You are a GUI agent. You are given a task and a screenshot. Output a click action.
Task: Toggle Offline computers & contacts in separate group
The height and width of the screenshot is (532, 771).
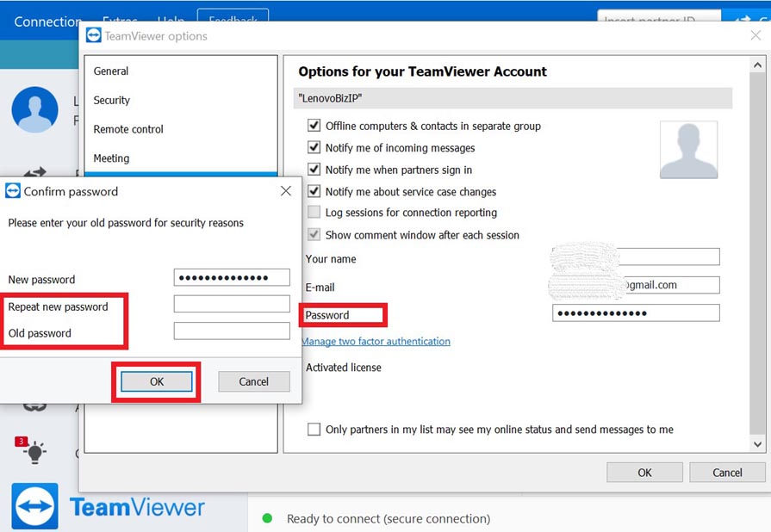[314, 126]
